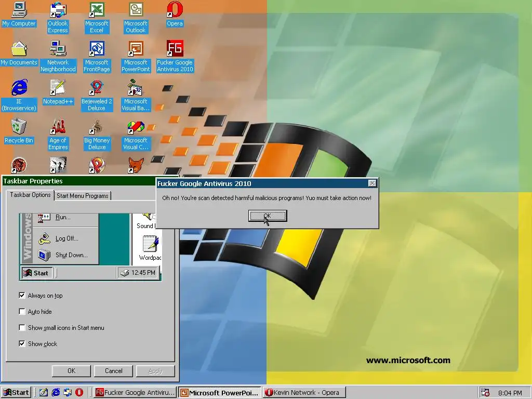Enable Show small icons in Start menu
Image resolution: width=532 pixels, height=399 pixels.
tap(22, 328)
